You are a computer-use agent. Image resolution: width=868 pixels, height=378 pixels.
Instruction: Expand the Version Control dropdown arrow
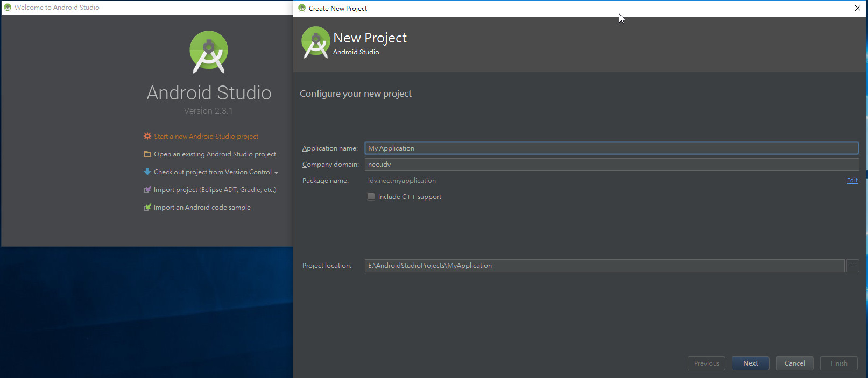(276, 173)
